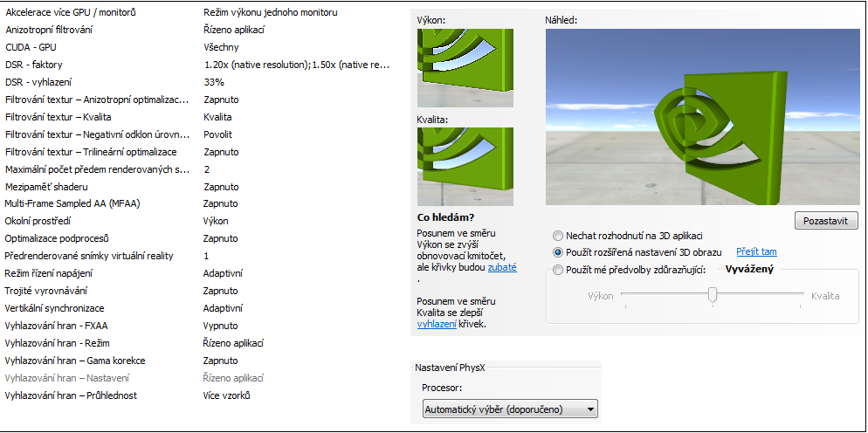Select the 'DSR - vyhlazení' setting row
The width and height of the screenshot is (868, 433).
(199, 82)
